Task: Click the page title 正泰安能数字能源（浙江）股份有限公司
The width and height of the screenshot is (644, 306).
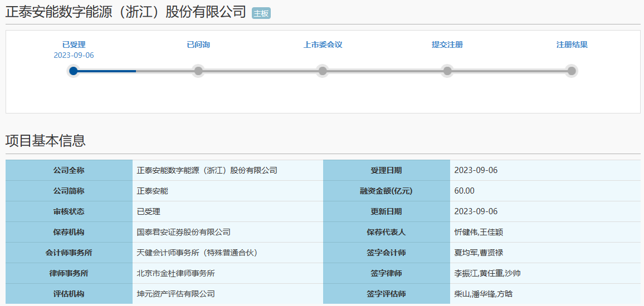Action: (x=126, y=12)
